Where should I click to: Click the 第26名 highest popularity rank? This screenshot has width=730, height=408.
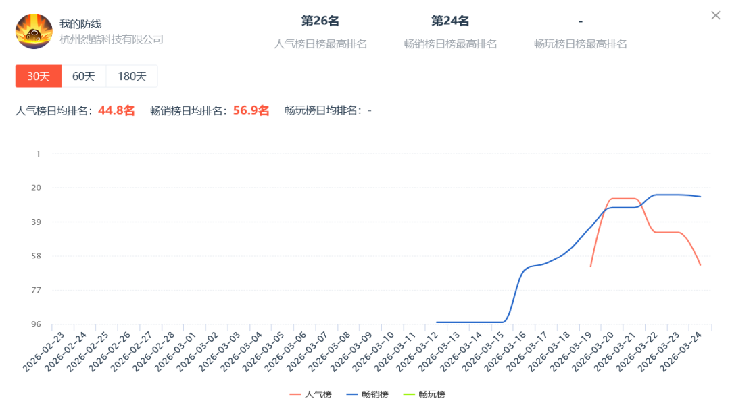[x=320, y=20]
